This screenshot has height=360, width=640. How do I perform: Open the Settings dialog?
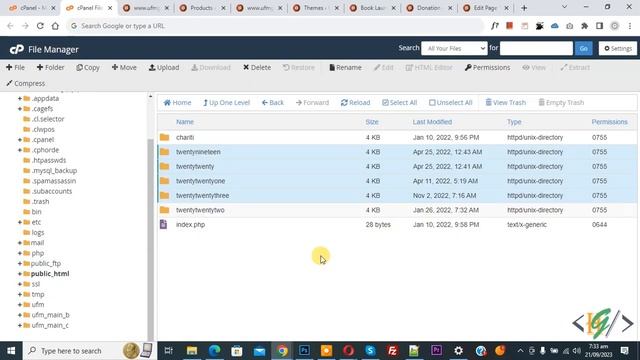[x=618, y=48]
